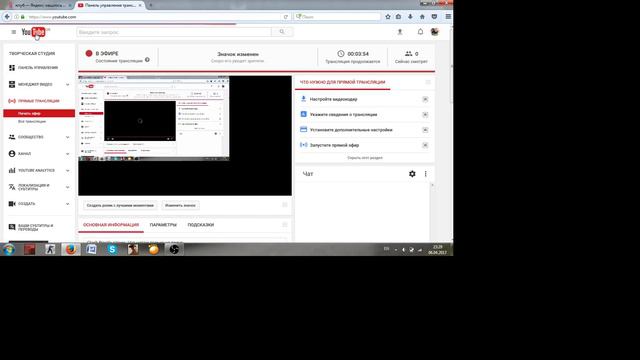The height and width of the screenshot is (360, 640).
Task: Click the chat panel scrollbar
Action: click(432, 212)
